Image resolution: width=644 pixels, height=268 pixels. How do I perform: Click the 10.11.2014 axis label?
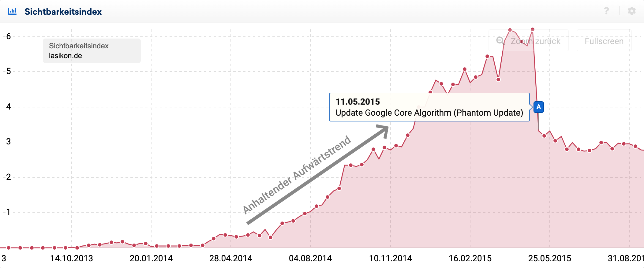point(391,259)
